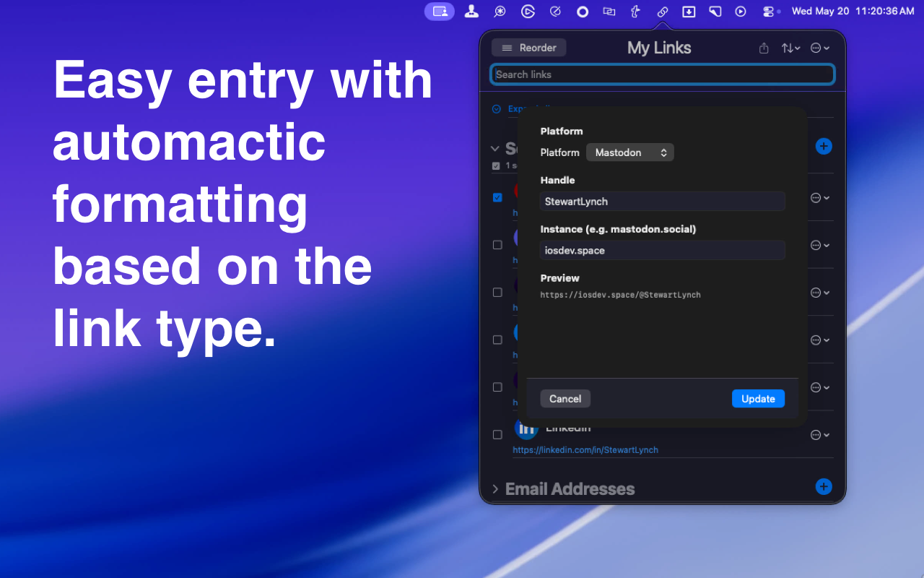Click the Update button

(x=758, y=399)
